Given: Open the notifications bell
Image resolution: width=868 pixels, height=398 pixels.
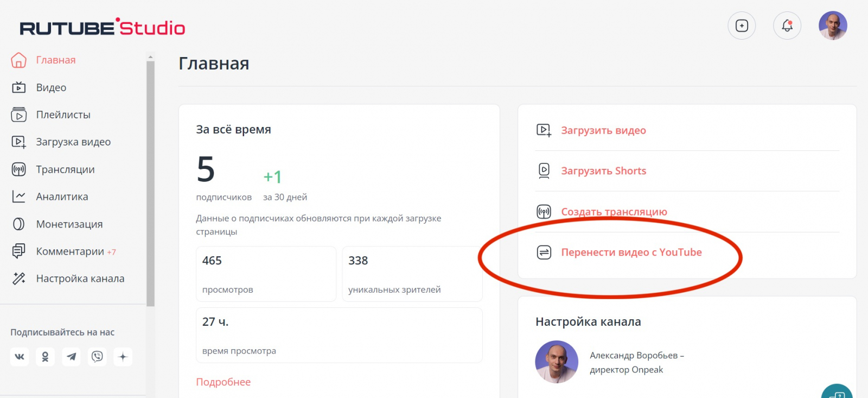Looking at the screenshot, I should (x=787, y=26).
